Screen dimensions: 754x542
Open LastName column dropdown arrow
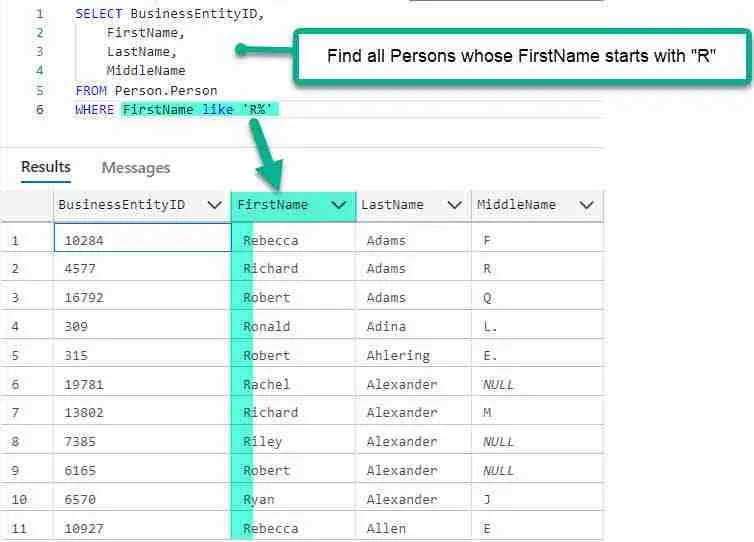pyautogui.click(x=454, y=205)
